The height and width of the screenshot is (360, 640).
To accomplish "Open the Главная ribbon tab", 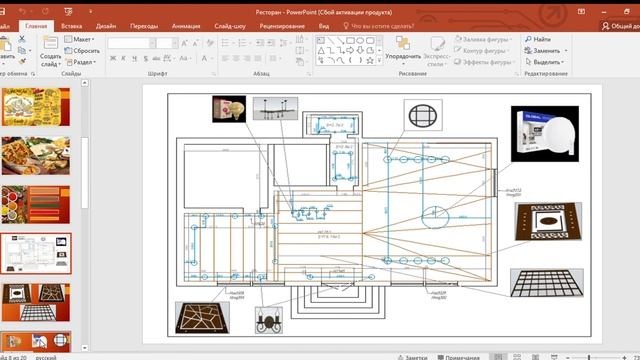I will tap(36, 26).
